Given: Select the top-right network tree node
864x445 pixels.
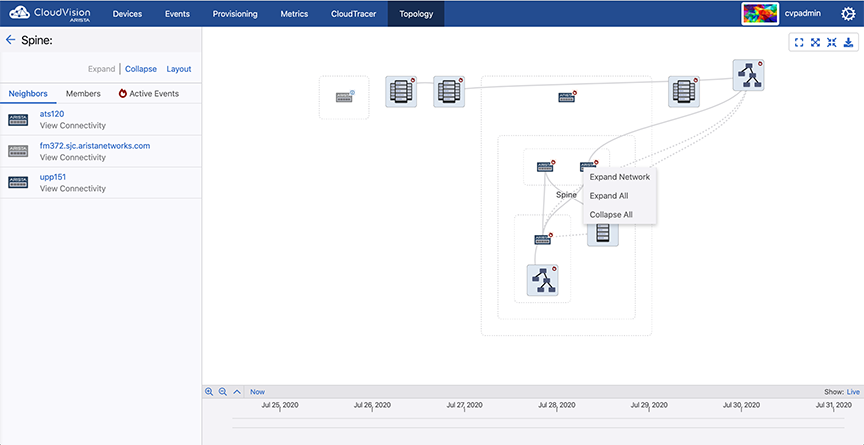Looking at the screenshot, I should [x=748, y=75].
